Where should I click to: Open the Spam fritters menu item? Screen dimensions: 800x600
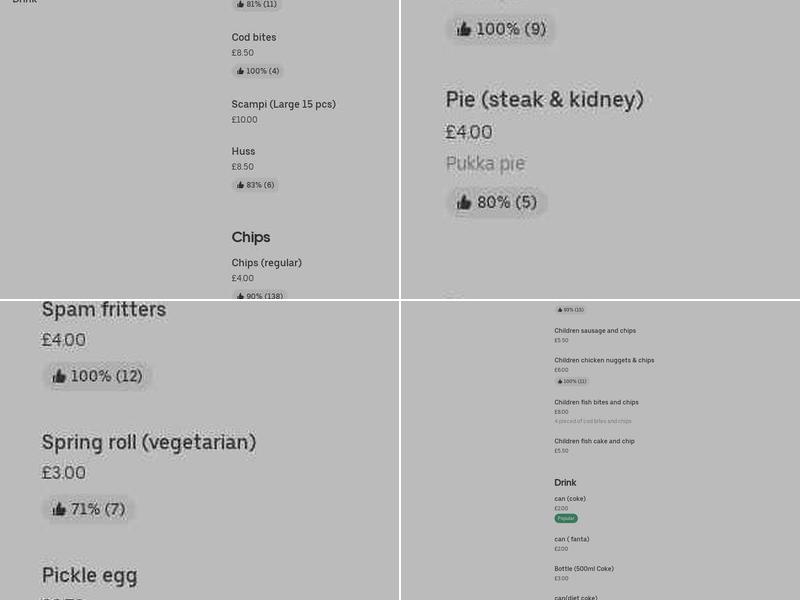coord(104,309)
